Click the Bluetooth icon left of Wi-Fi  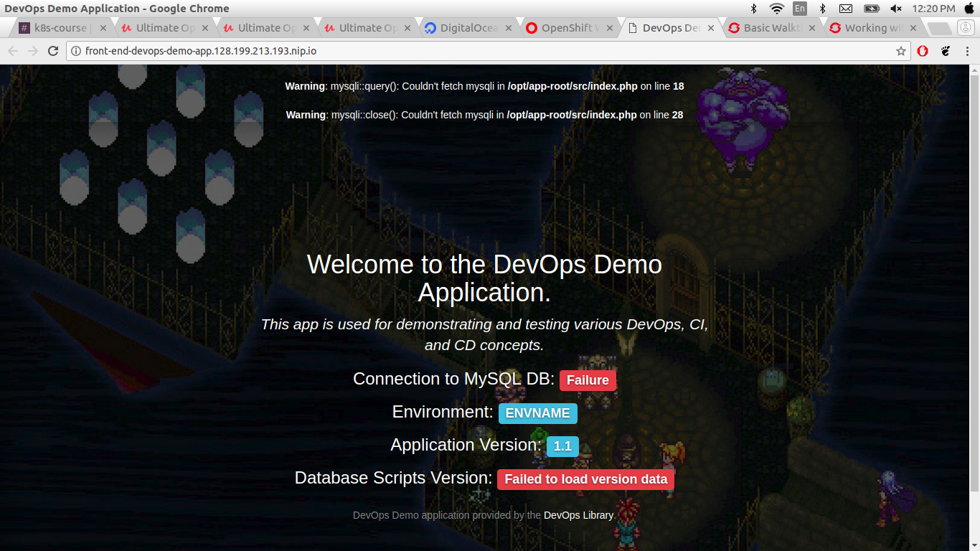point(753,9)
